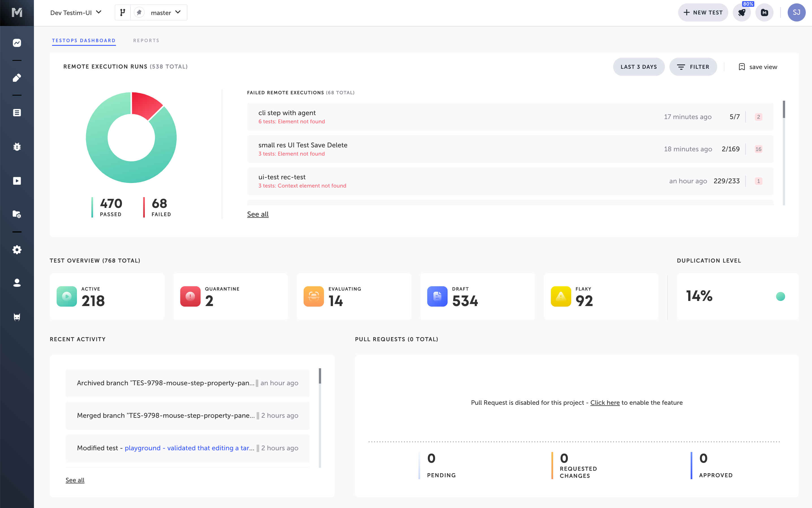812x508 pixels.
Task: Click the failed executions list scrollbar
Action: [x=784, y=109]
